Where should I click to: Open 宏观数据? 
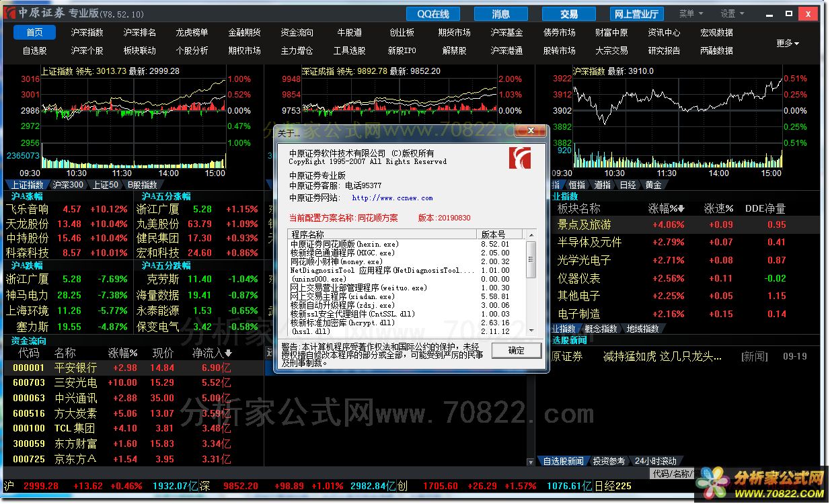717,32
